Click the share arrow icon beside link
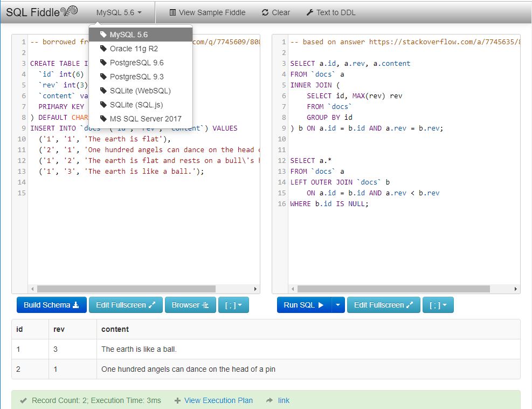Screen dimensions: 532x409 tap(270, 400)
